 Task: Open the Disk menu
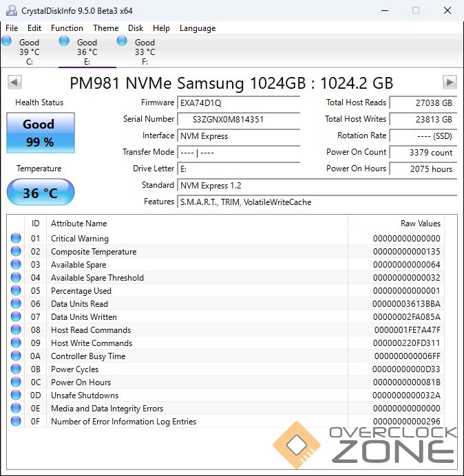tap(136, 28)
